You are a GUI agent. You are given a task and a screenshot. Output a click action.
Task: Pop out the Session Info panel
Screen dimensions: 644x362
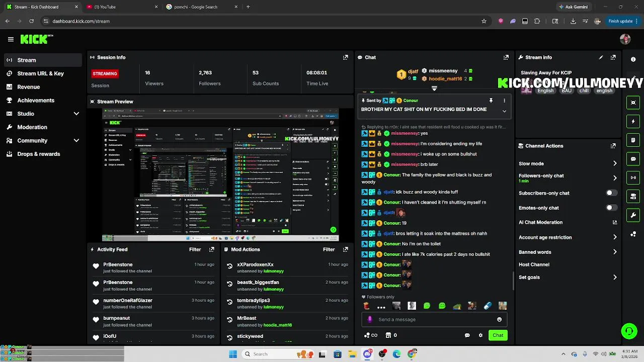coord(345,57)
